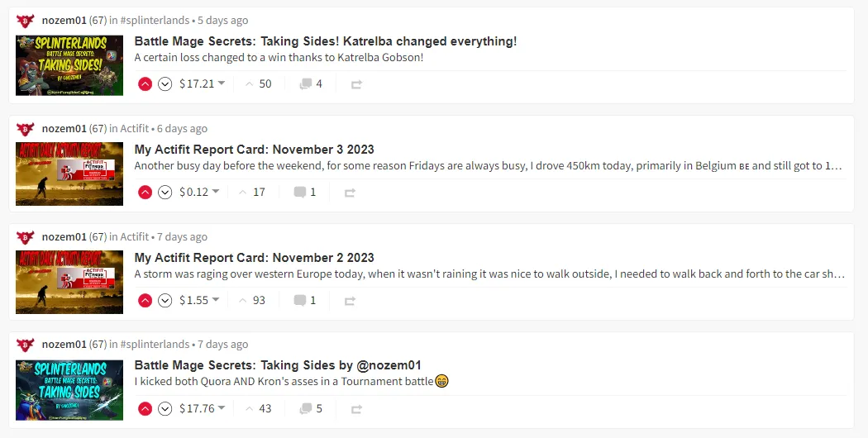868x438 pixels.
Task: Click nozem01 avatar on the top post
Action: coord(26,21)
